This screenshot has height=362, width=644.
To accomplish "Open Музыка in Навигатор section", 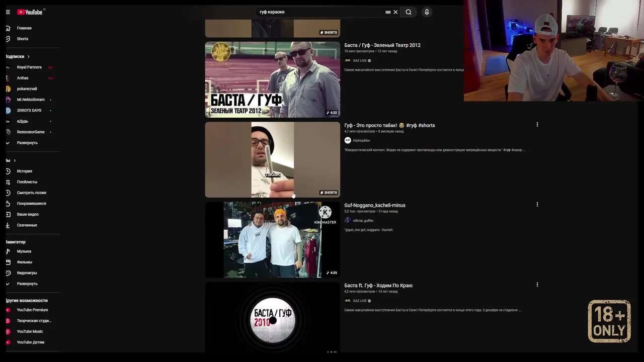I will (24, 251).
